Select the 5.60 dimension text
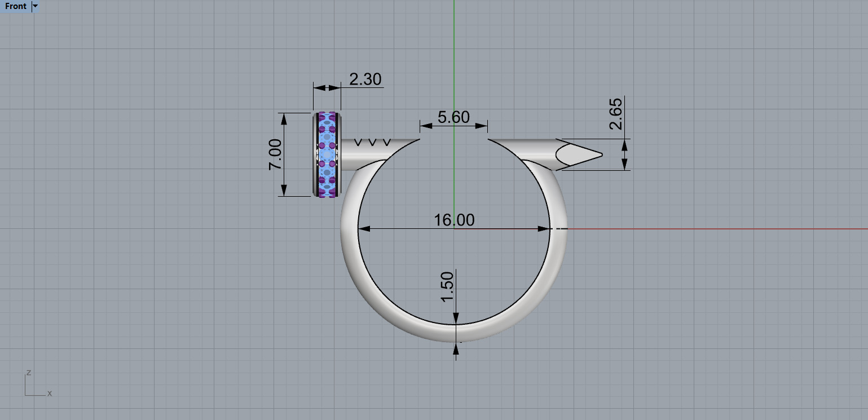 tap(453, 117)
